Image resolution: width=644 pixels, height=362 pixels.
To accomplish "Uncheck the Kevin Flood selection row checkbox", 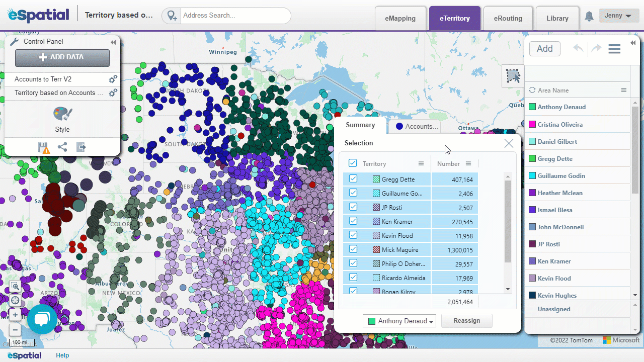I will click(353, 235).
